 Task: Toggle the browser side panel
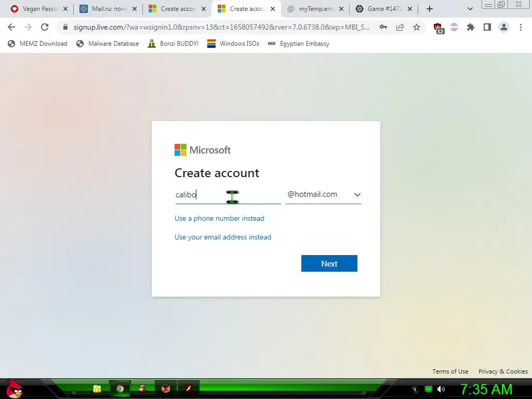click(487, 27)
